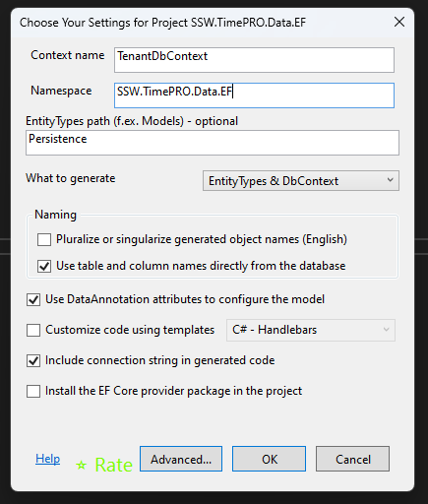Click inside the Namespace input field

click(254, 95)
